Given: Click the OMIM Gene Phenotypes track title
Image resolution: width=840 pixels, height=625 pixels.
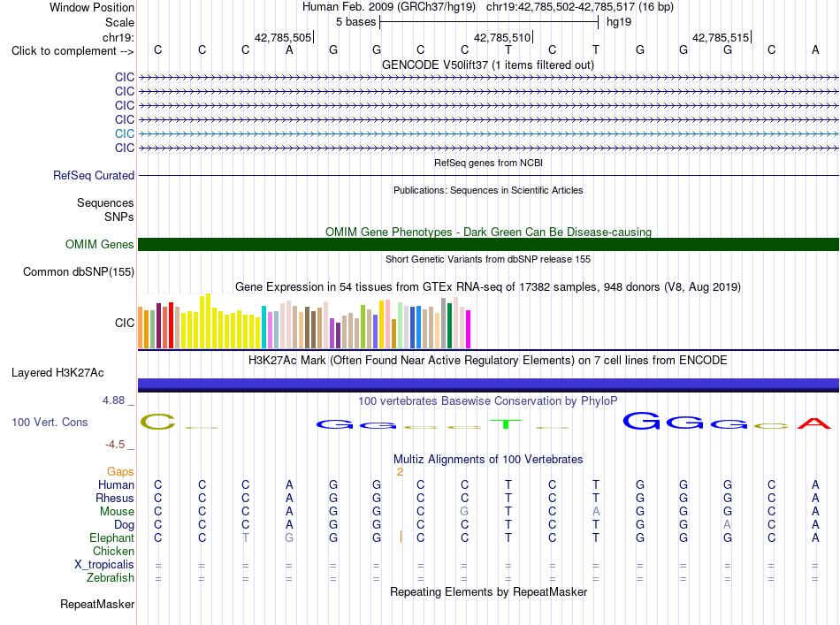Looking at the screenshot, I should click(x=488, y=232).
